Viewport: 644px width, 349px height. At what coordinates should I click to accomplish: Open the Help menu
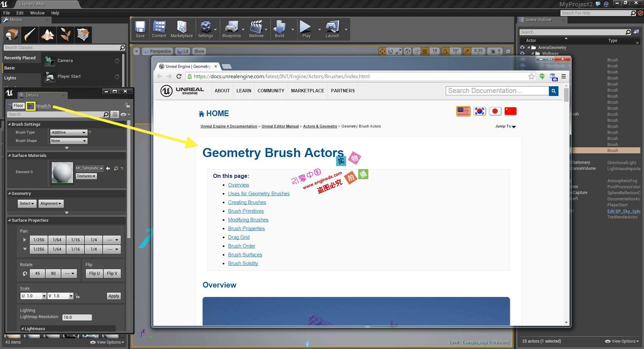(55, 13)
